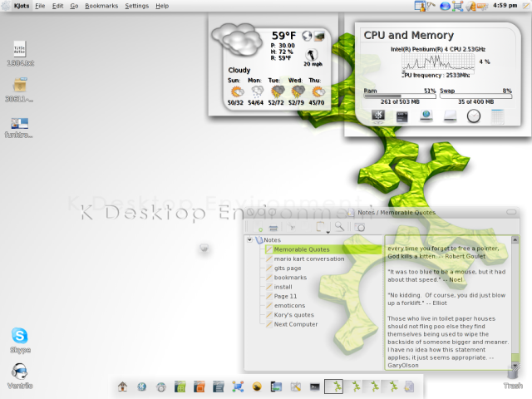Click the K menu icon in CPU widget
Viewport: 532px width, 399px height.
(378, 116)
